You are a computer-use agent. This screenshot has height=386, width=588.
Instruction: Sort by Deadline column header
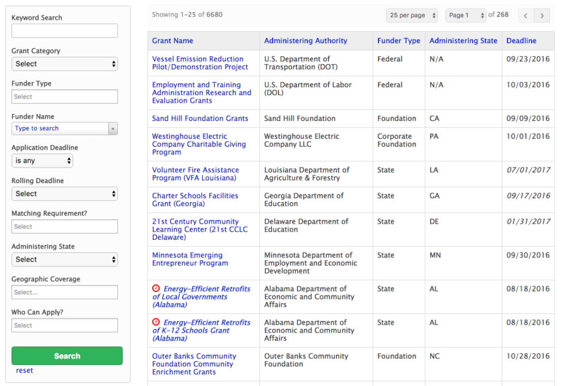(521, 41)
